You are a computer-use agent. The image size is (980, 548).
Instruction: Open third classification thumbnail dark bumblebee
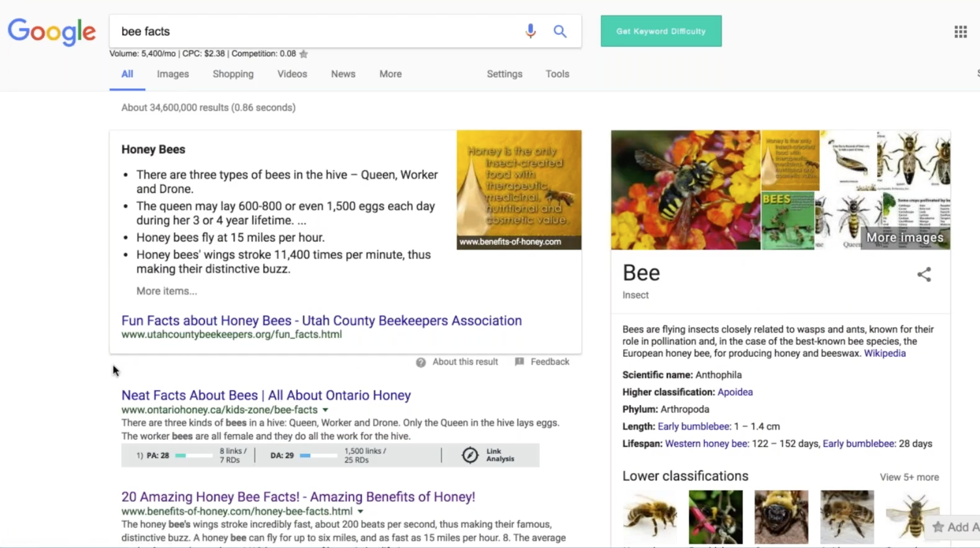[781, 517]
